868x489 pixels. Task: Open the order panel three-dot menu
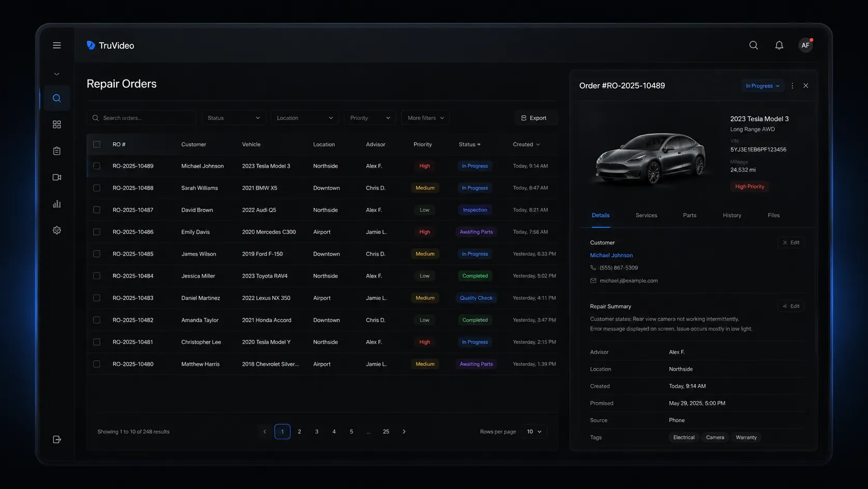792,86
